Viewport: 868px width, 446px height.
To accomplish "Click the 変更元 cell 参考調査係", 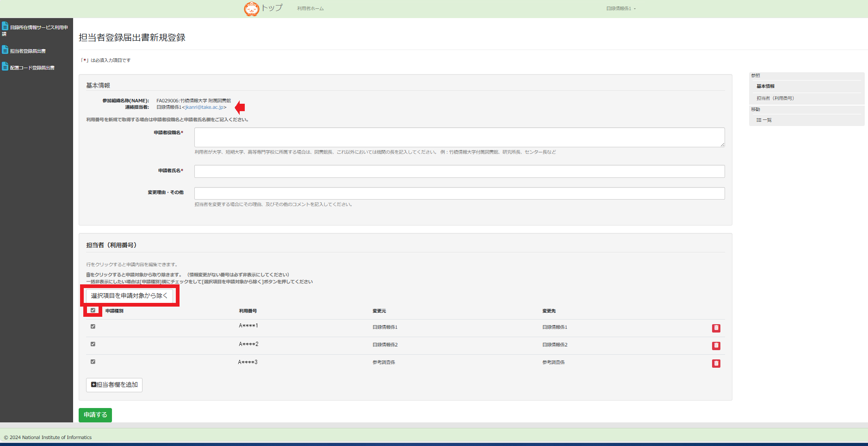I will tap(384, 363).
